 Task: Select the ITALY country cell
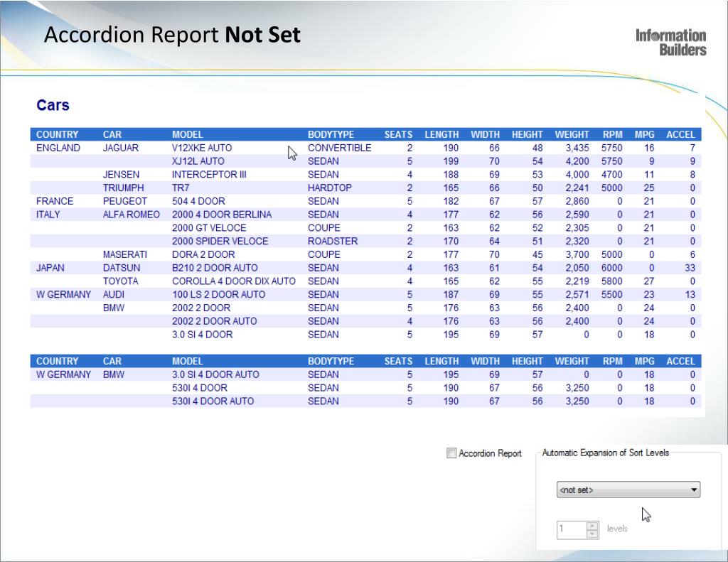pos(48,215)
